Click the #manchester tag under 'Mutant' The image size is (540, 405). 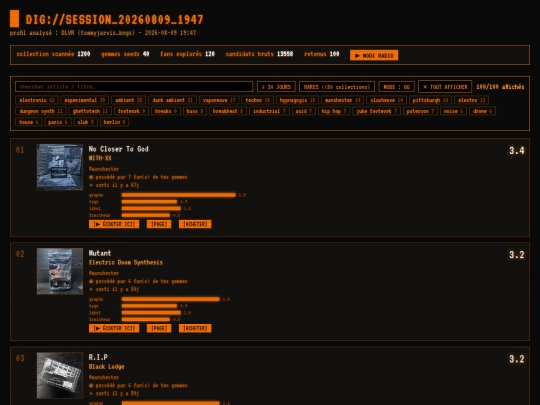pyautogui.click(x=104, y=273)
